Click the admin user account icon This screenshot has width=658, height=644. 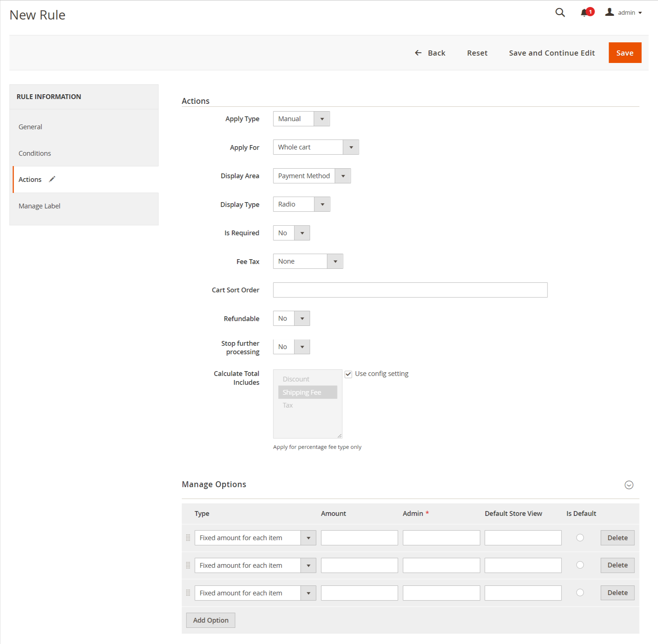point(609,13)
